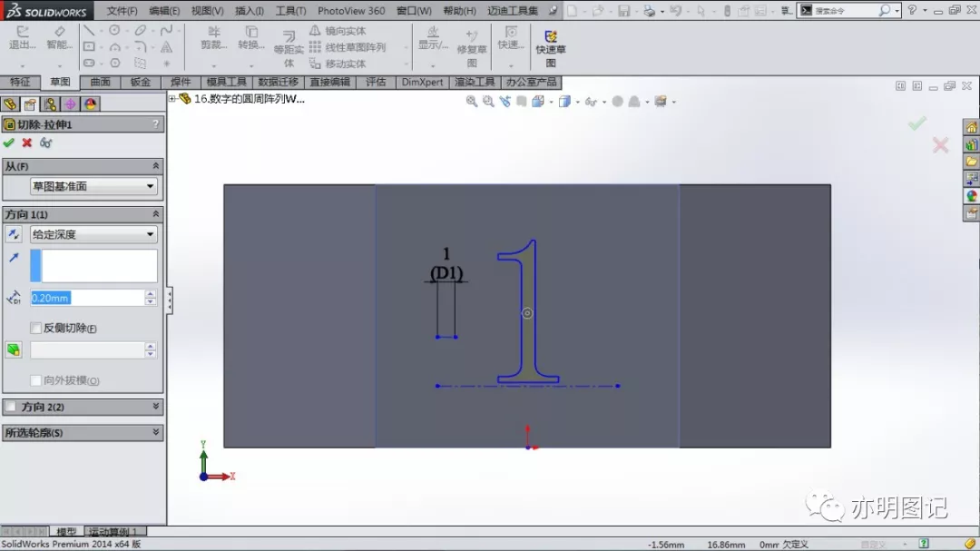Screen dimensions: 980x551
Task: Open Design Library icon in task pane
Action: pyautogui.click(x=971, y=145)
